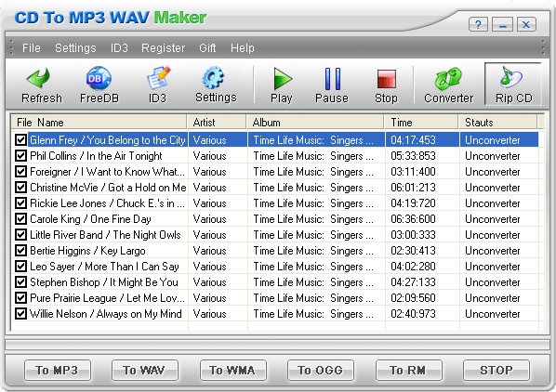Open the Register menu
Viewport: 556px width, 392px height.
coord(163,47)
